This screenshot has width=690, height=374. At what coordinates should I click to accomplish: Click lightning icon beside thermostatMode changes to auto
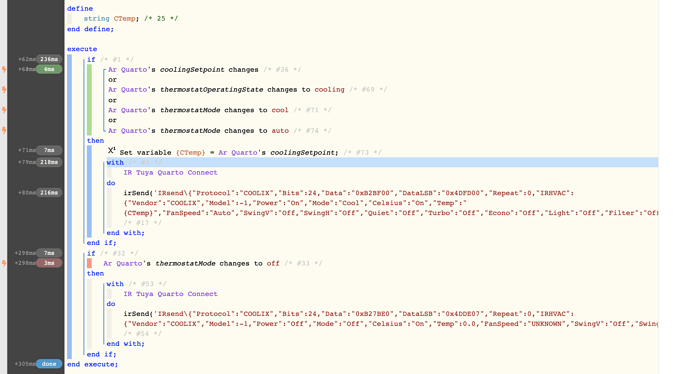tap(4, 130)
